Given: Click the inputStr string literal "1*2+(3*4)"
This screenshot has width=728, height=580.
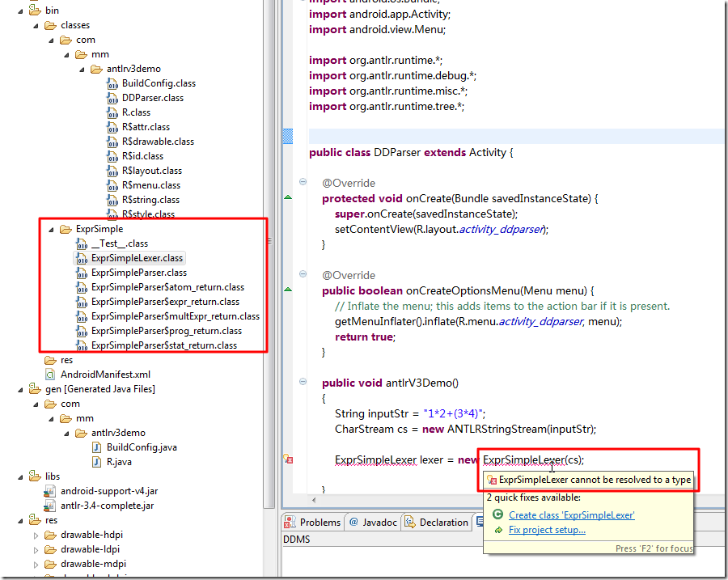Looking at the screenshot, I should pyautogui.click(x=454, y=413).
